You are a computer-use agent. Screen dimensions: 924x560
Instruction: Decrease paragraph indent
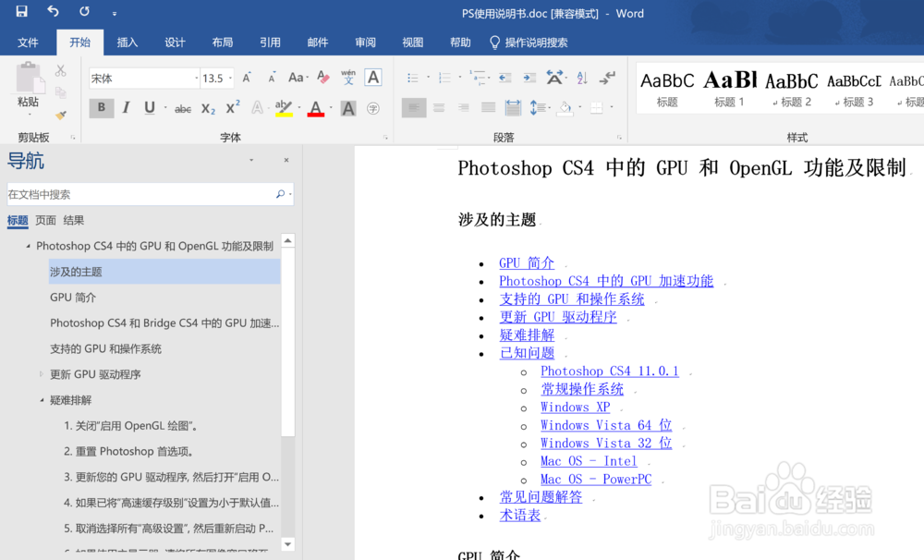505,78
